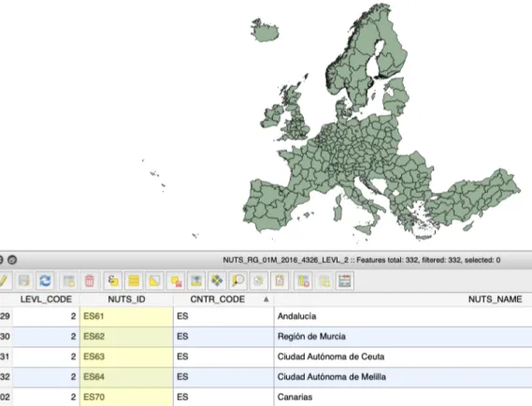Copy selected rows to clipboard
This screenshot has height=406, width=532.
point(259,281)
